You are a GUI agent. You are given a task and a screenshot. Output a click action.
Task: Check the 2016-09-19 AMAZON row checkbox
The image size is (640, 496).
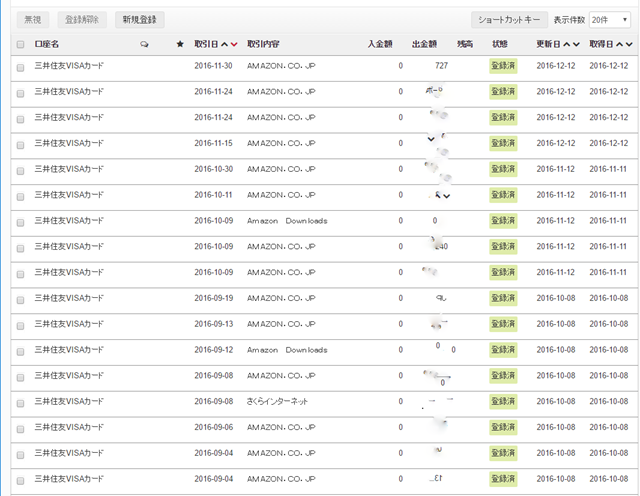[x=20, y=300]
